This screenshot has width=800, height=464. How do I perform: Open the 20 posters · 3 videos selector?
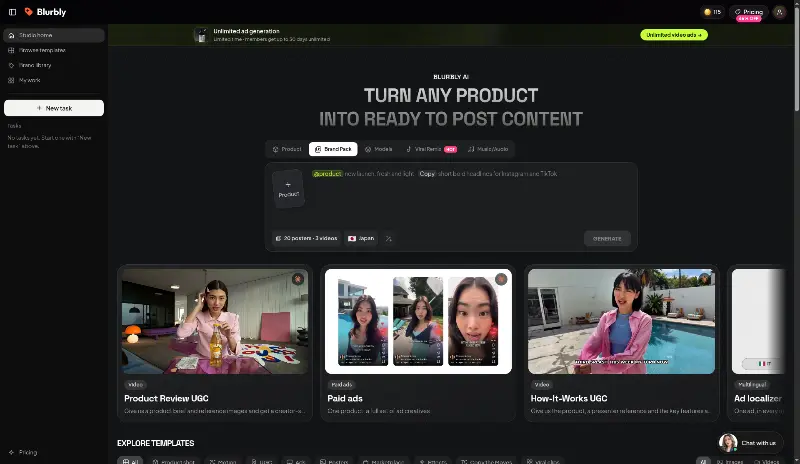coord(306,238)
